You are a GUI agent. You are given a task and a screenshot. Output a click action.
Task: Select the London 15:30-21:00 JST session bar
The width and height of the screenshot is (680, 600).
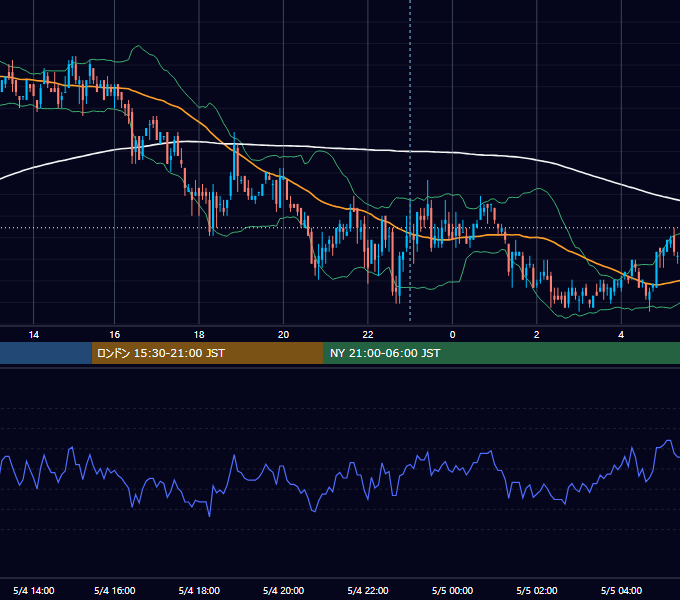pos(207,353)
